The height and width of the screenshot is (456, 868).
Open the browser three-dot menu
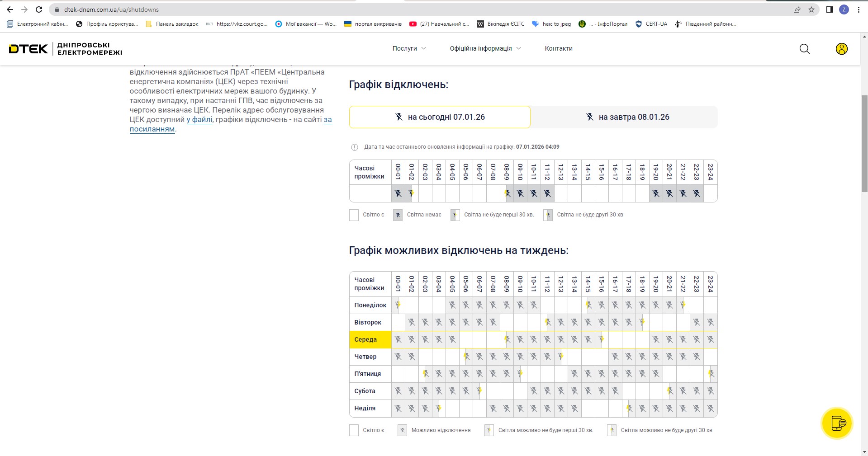[859, 9]
